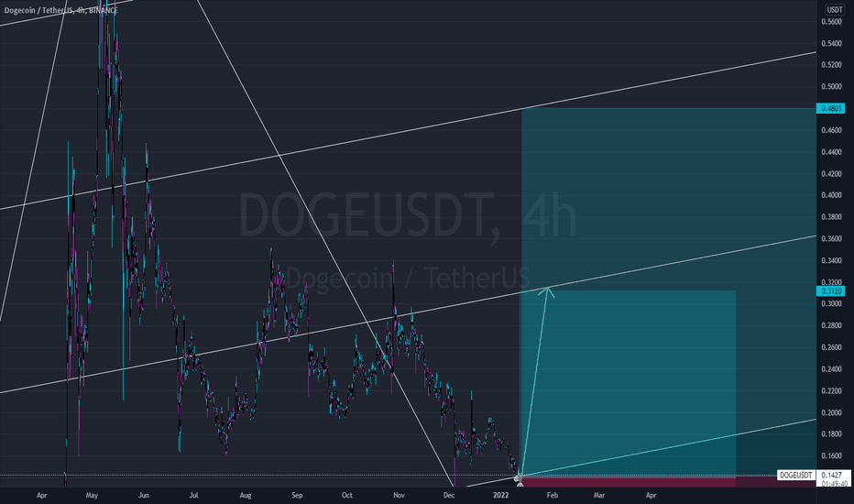The width and height of the screenshot is (854, 504).
Task: Click the 0.1600 price axis label
Action: tap(831, 456)
